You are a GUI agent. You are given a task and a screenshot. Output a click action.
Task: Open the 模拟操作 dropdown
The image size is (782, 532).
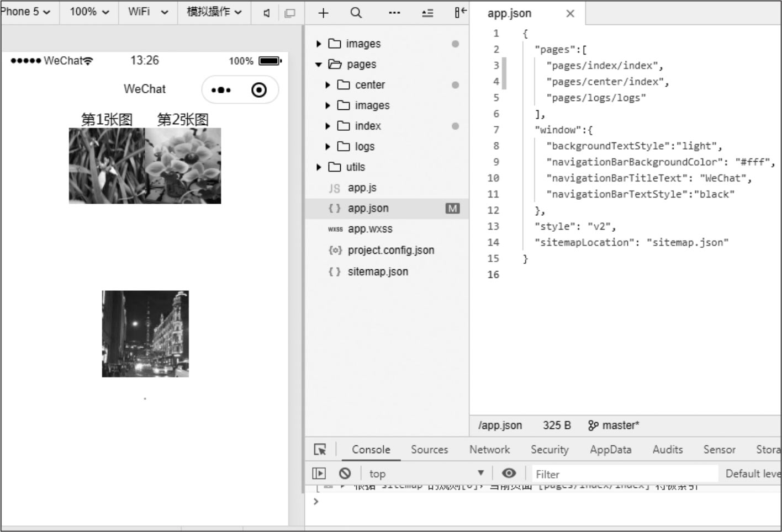click(x=214, y=12)
